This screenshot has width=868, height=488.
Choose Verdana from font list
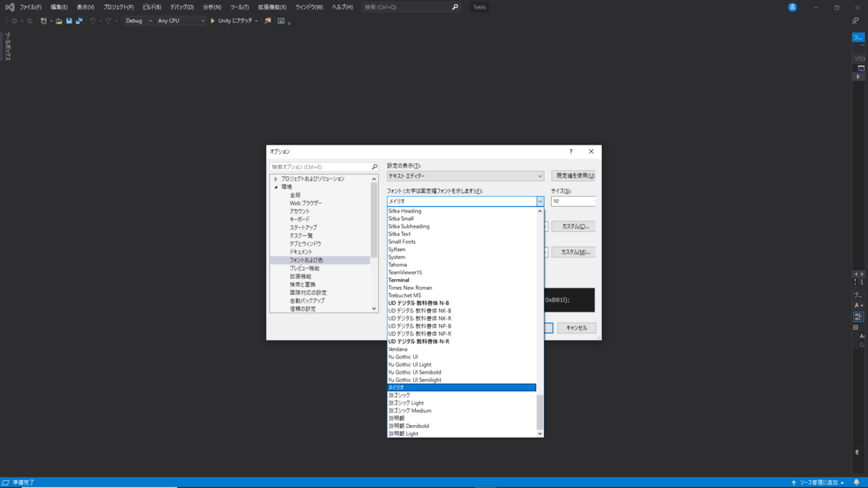tap(461, 349)
